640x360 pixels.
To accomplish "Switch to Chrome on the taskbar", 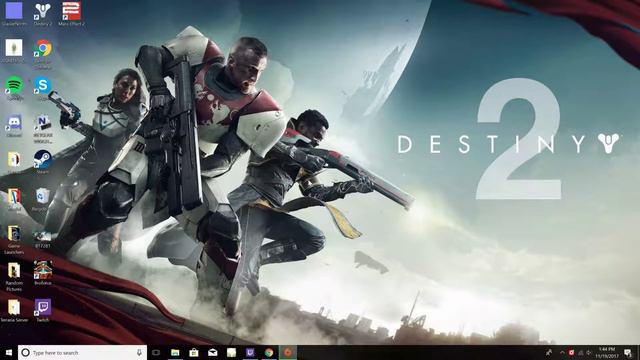I will point(269,353).
